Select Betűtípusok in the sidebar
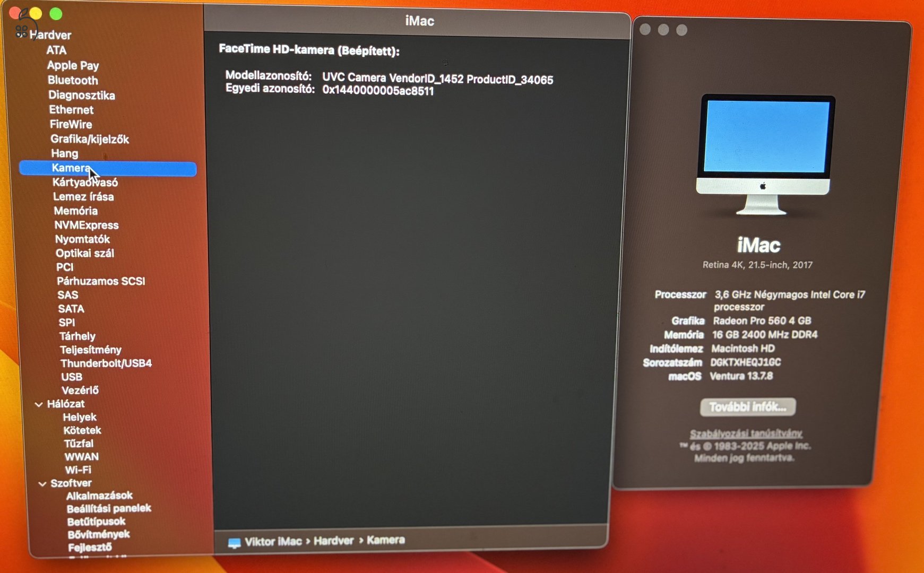This screenshot has height=573, width=924. 96,522
